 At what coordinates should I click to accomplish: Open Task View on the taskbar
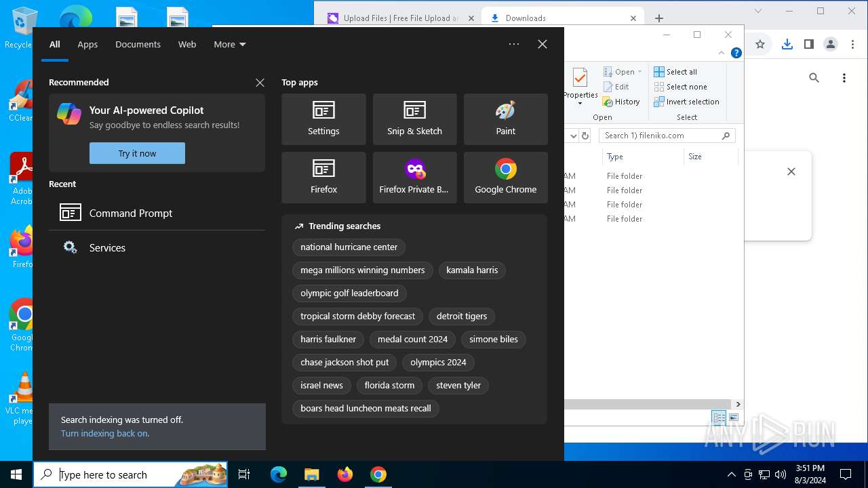pyautogui.click(x=244, y=474)
